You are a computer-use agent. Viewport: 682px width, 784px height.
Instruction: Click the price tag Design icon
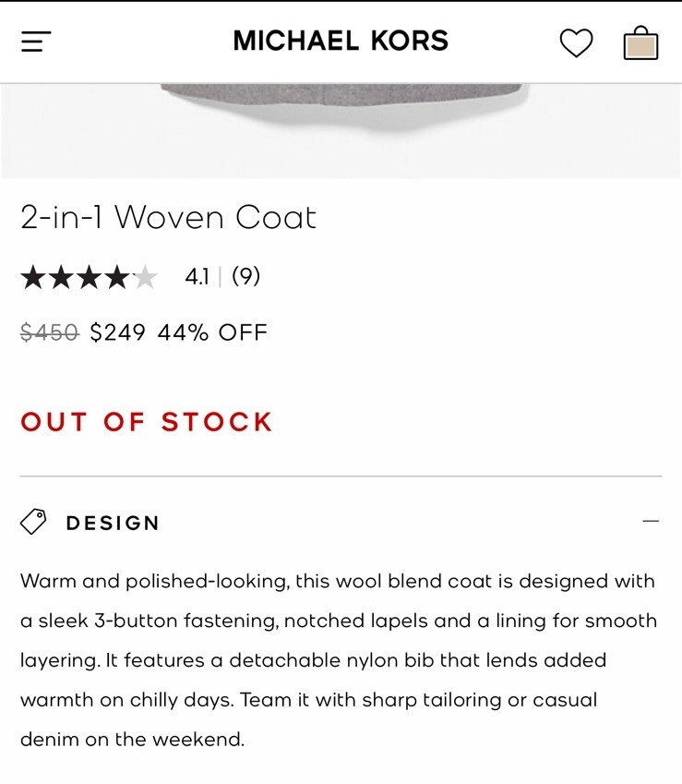[33, 522]
